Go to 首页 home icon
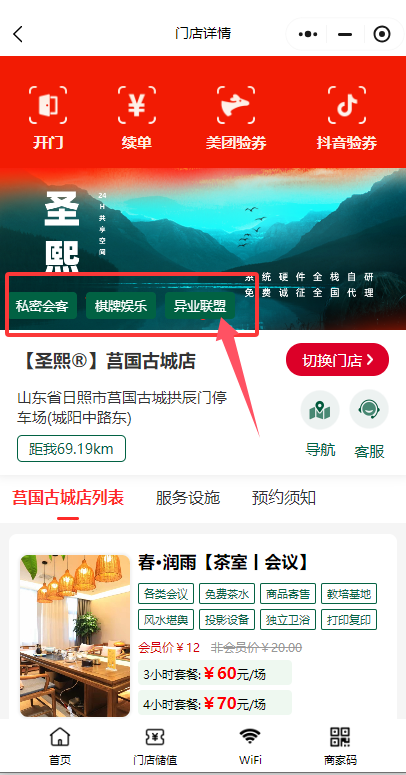406x775 pixels. 60,737
